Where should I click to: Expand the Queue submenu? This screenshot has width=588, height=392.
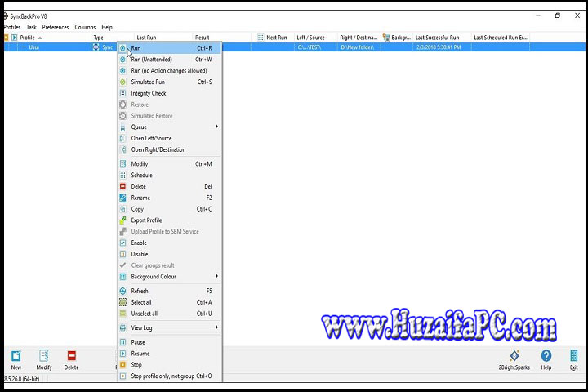tap(170, 127)
